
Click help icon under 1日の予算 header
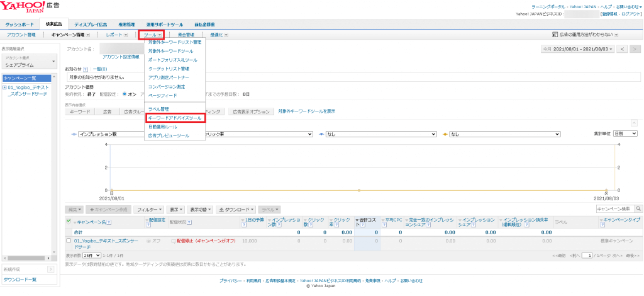[x=243, y=225]
